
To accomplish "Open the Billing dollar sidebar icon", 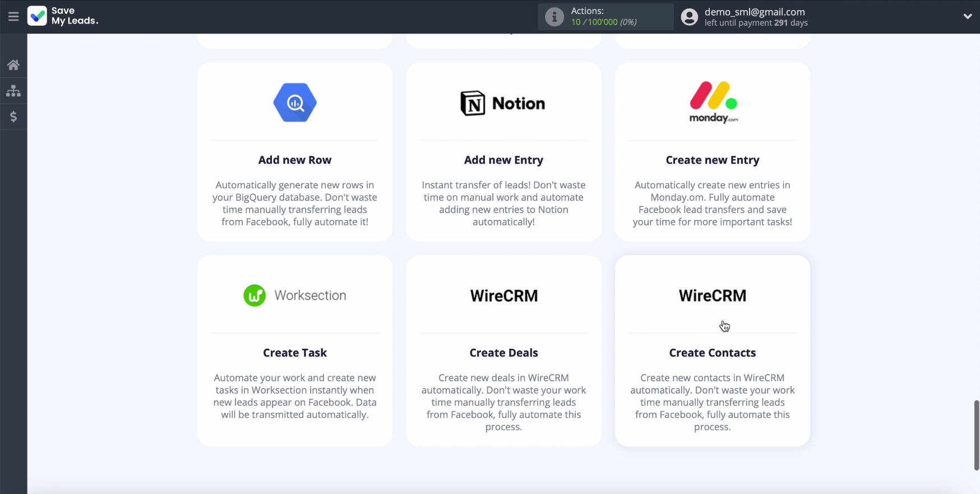I will (13, 117).
